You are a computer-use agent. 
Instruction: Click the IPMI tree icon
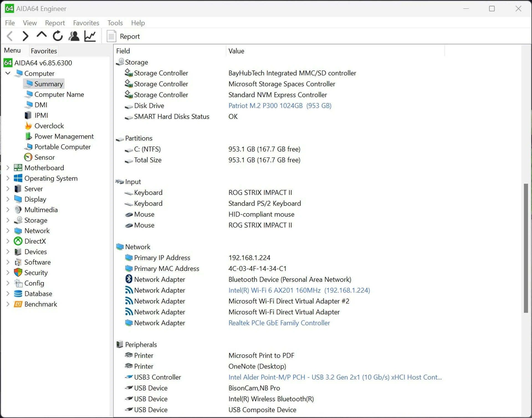[28, 115]
